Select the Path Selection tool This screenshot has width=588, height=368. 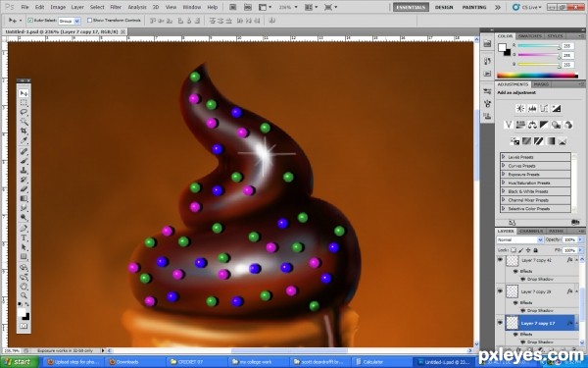(24, 247)
